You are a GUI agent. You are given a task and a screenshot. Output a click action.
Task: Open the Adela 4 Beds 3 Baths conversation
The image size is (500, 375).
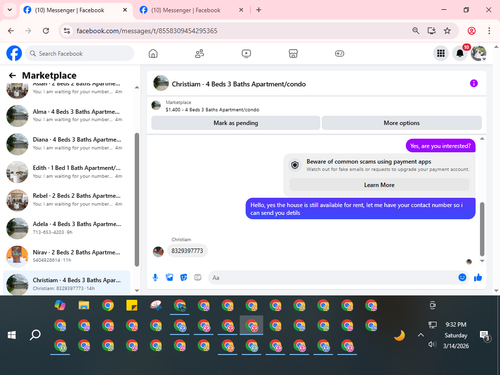(67, 228)
